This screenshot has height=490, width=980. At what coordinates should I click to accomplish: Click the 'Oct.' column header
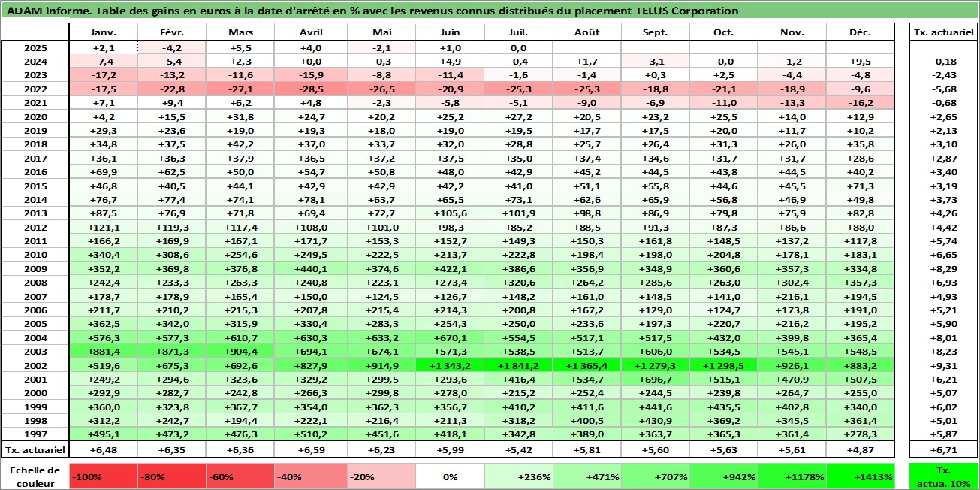724,33
